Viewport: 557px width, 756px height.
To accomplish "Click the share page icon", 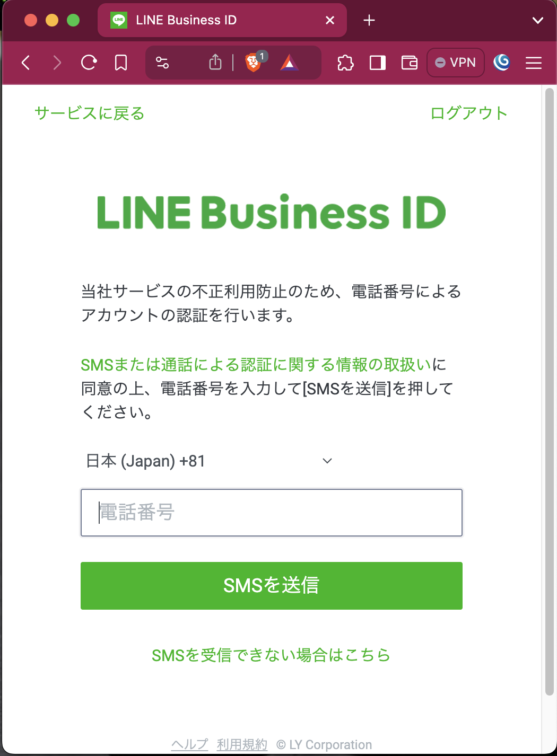I will 215,63.
